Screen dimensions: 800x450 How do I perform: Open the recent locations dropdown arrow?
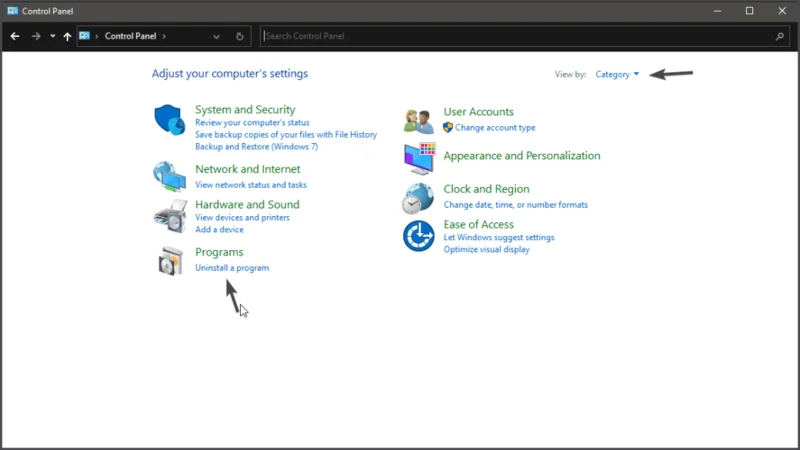[53, 36]
